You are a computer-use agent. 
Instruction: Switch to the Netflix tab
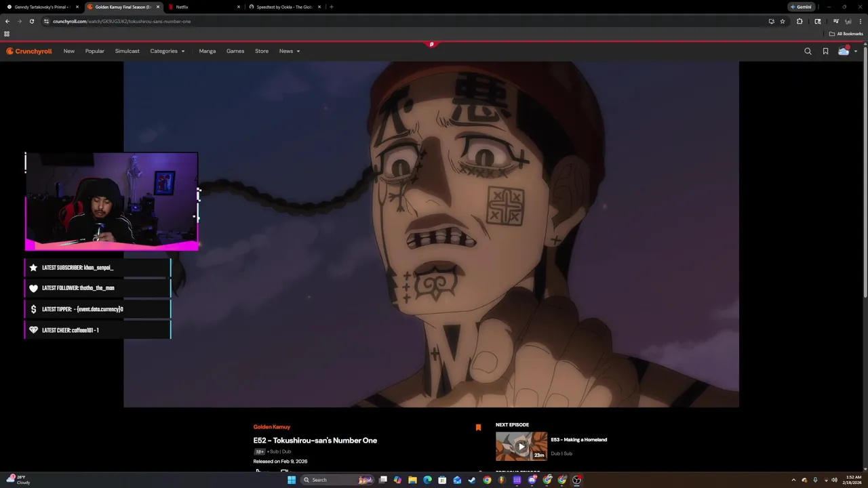click(x=203, y=7)
